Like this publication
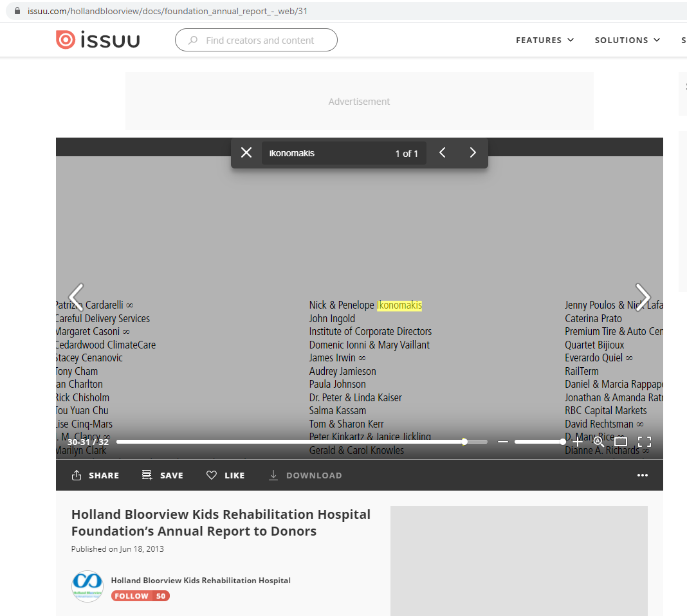687x616 pixels. (225, 475)
